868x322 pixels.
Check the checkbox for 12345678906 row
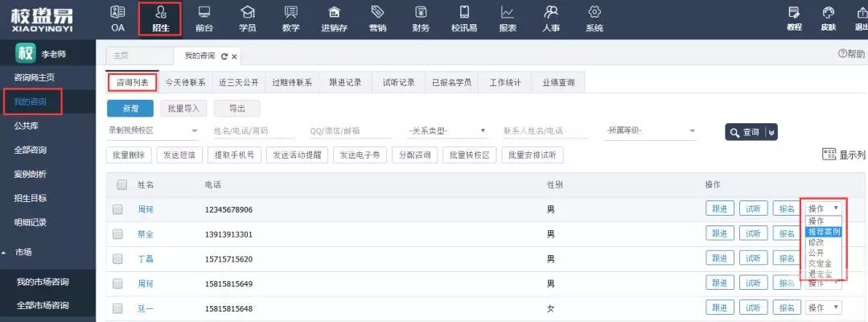(x=117, y=209)
